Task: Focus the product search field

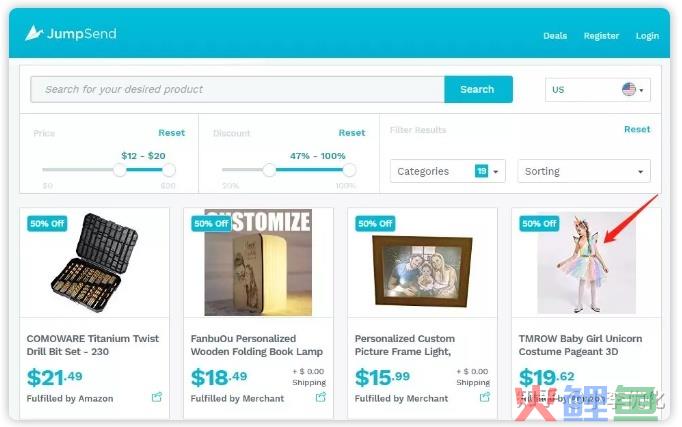Action: [237, 89]
